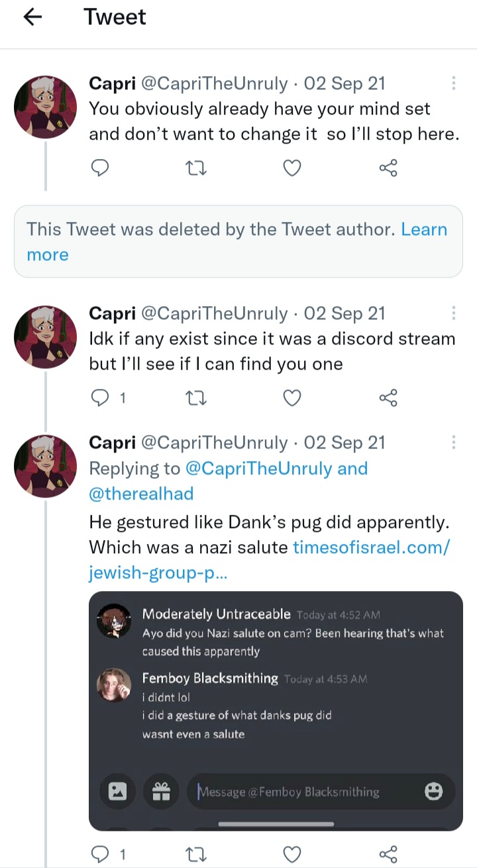Tap the back arrow at top

pos(32,18)
